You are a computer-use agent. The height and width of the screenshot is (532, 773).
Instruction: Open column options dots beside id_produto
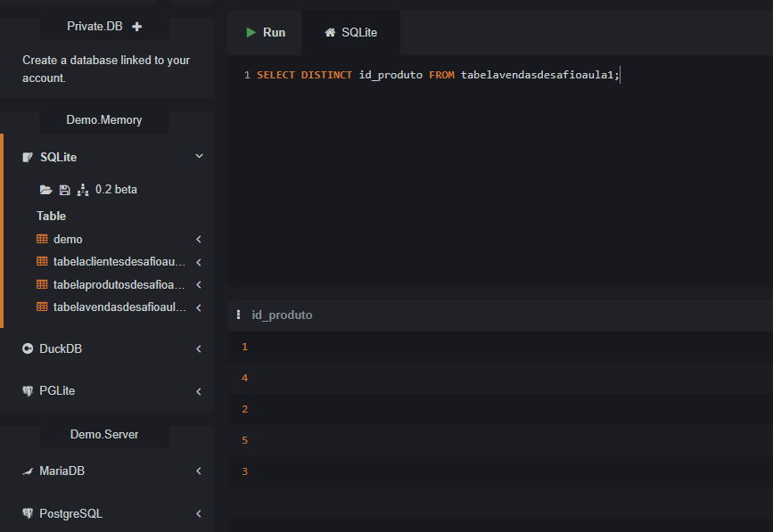[x=239, y=315]
